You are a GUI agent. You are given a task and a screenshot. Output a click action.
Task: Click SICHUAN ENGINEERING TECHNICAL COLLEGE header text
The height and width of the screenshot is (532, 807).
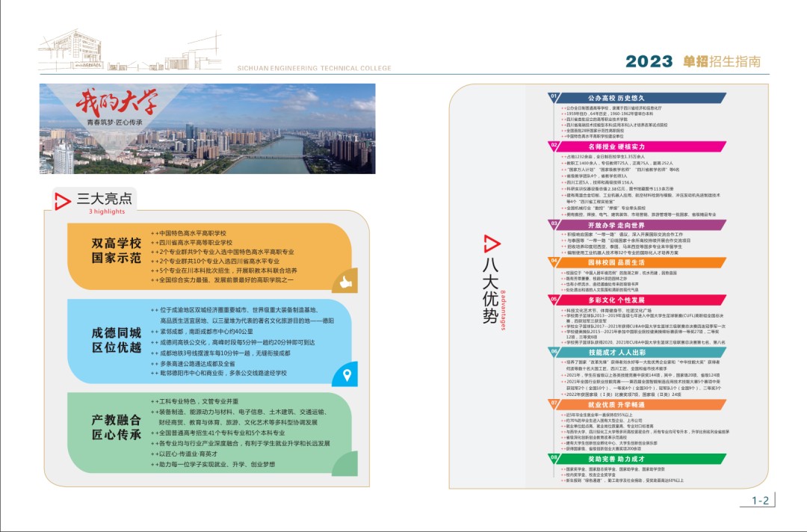314,68
